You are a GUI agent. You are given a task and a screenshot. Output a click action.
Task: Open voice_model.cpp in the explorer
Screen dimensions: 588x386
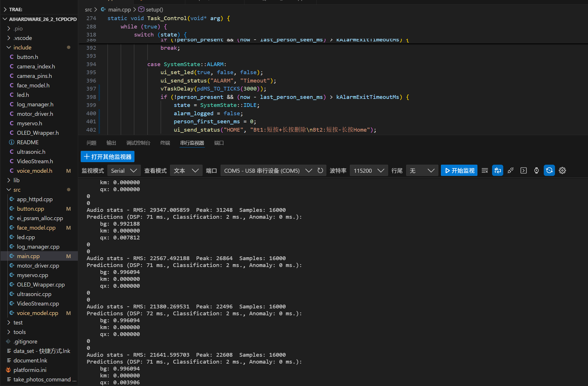click(37, 313)
